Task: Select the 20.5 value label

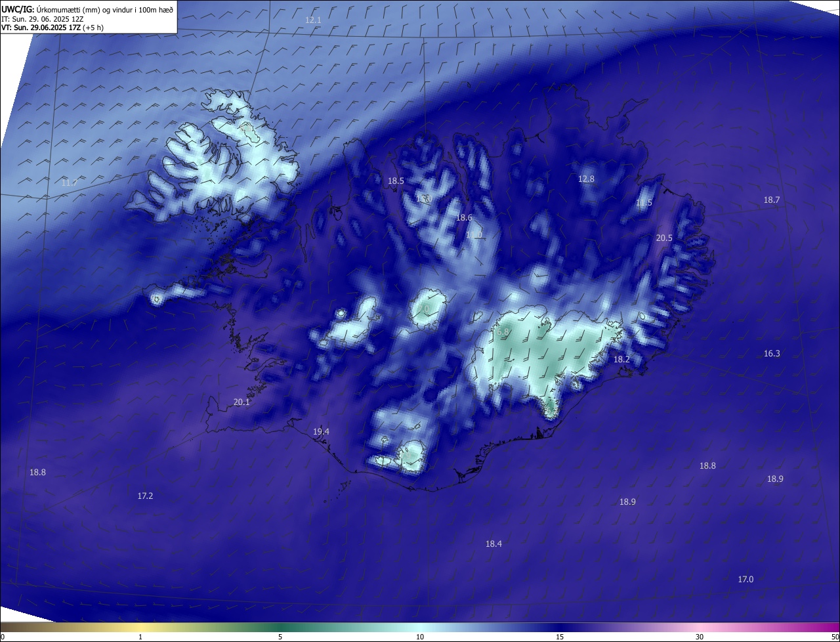Action: [664, 238]
